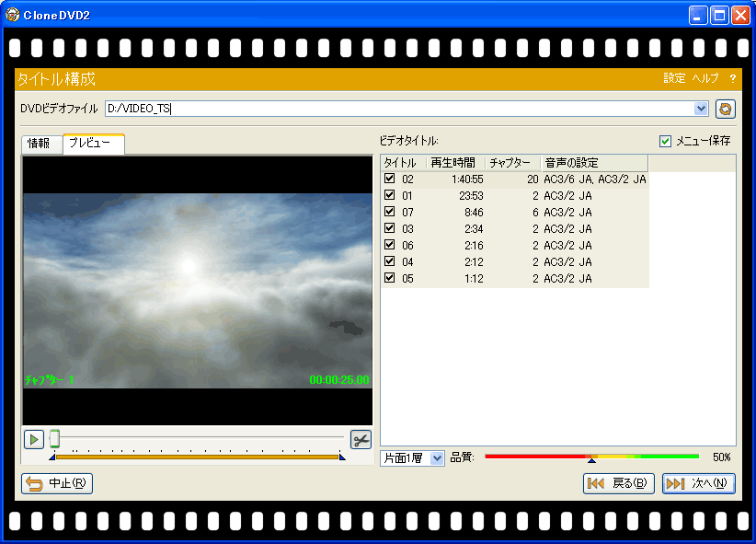The image size is (756, 544).
Task: Select the 2:34 duration cell
Action: point(474,229)
